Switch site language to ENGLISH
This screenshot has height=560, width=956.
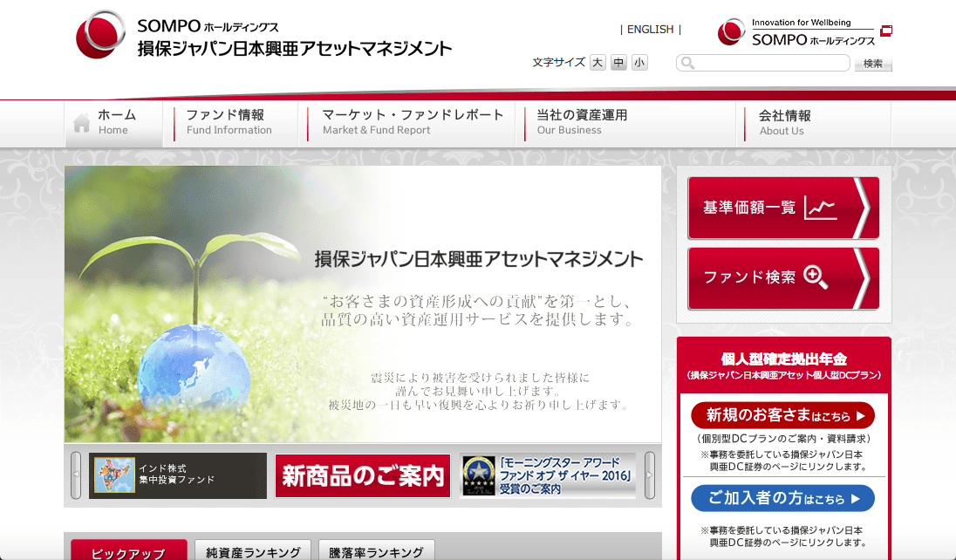point(650,30)
